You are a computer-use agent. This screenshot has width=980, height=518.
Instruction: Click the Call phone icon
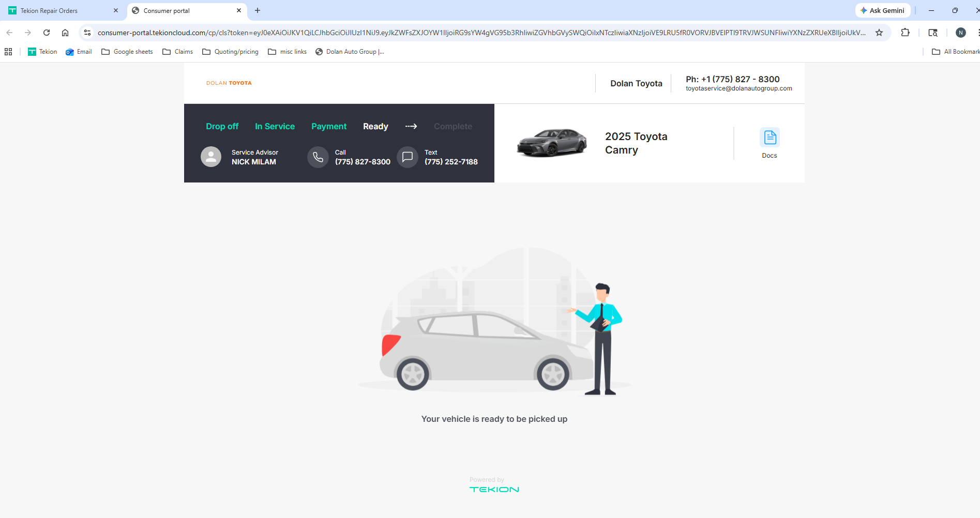coord(318,157)
